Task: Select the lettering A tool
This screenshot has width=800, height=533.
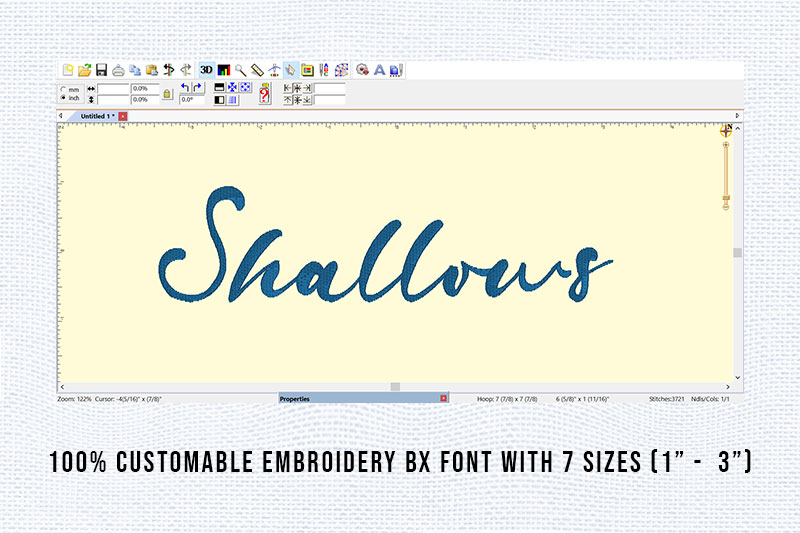Action: pos(379,70)
